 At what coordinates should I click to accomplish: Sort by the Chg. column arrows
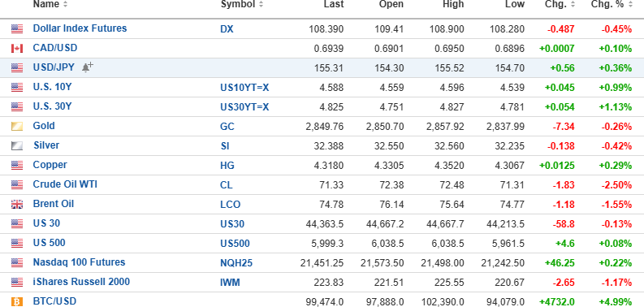[573, 5]
